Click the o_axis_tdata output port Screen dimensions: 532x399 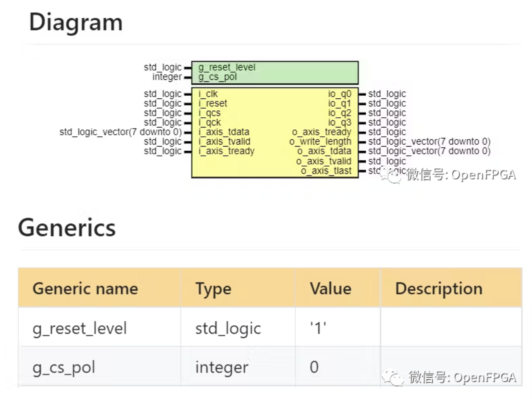pos(324,151)
